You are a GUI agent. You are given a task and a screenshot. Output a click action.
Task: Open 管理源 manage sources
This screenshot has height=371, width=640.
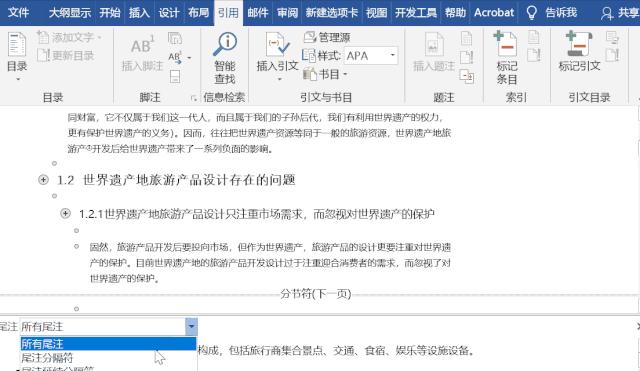pos(327,38)
